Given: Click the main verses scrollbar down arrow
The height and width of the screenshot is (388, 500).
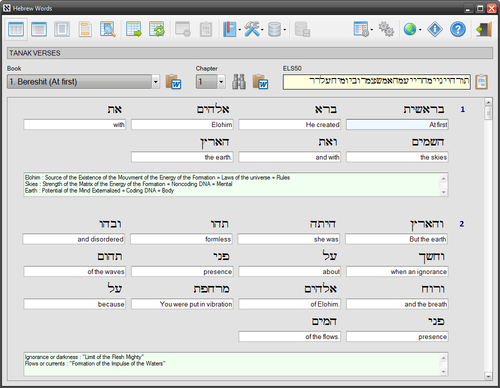Looking at the screenshot, I should coord(488,376).
